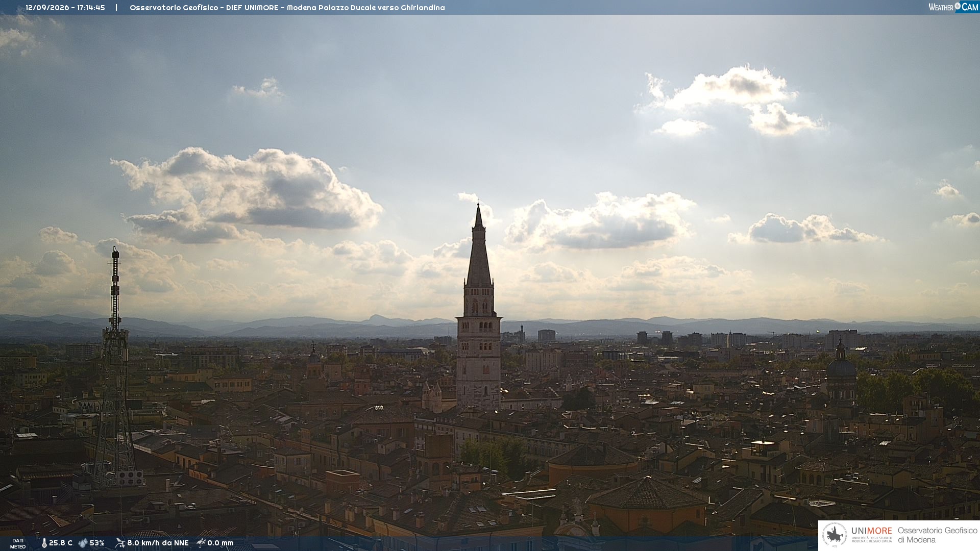Click the Ghirlandina bell tower spire

click(x=479, y=245)
